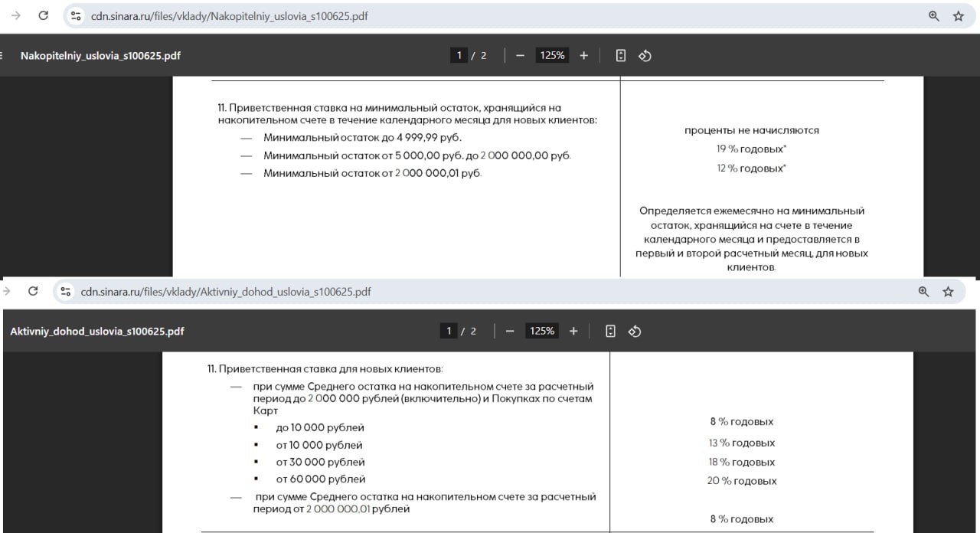The width and height of the screenshot is (980, 533).
Task: Click the '13 % годовых' rate
Action: [x=742, y=443]
